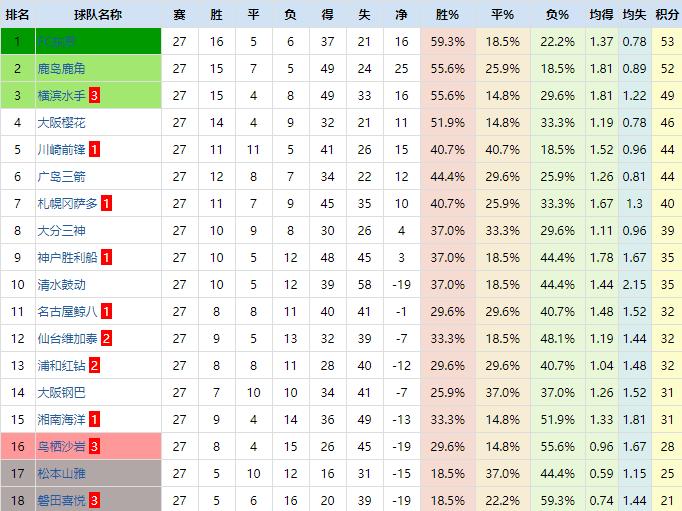Click the red card badge beside 横滨水手
The width and height of the screenshot is (682, 511).
tap(94, 95)
